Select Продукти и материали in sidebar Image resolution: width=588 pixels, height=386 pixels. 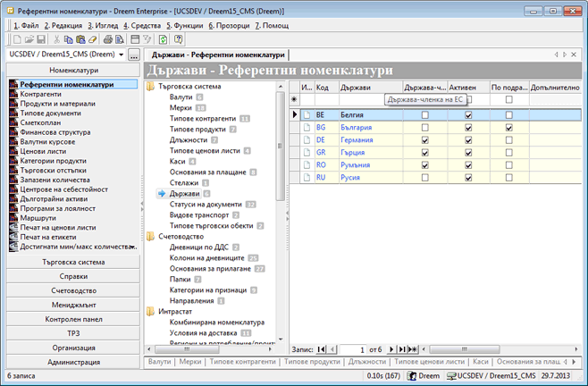pyautogui.click(x=58, y=104)
